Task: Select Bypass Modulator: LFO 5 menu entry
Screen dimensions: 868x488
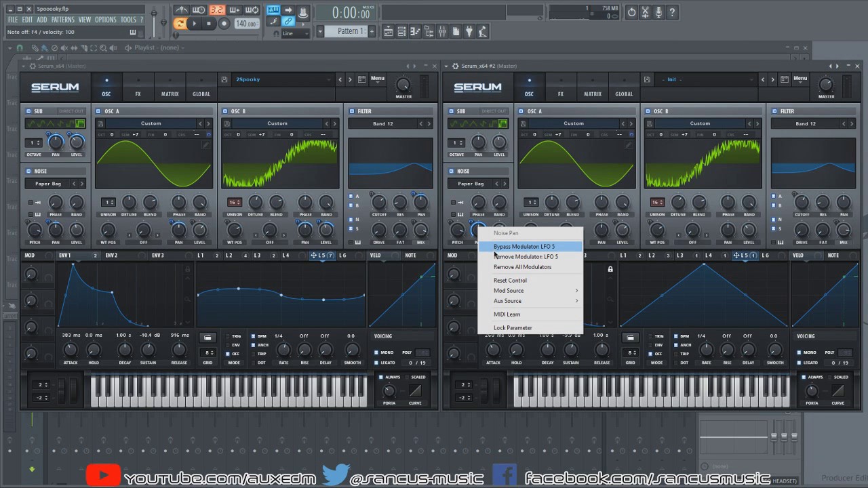Action: [530, 247]
